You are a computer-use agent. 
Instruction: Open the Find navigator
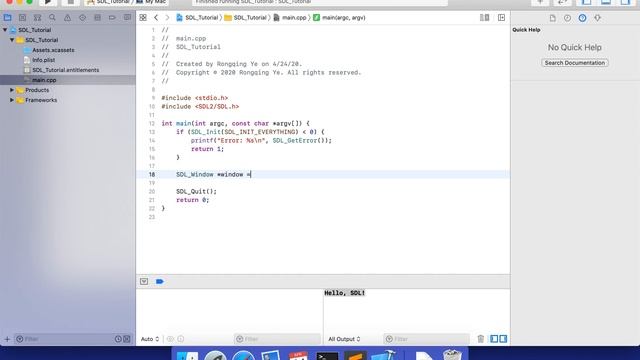coord(52,18)
